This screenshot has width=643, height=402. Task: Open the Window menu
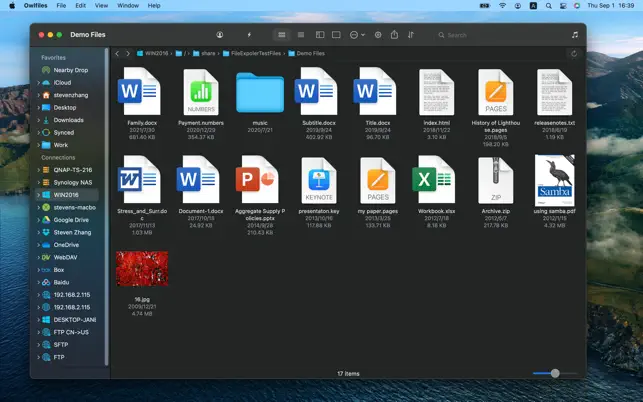tap(128, 5)
